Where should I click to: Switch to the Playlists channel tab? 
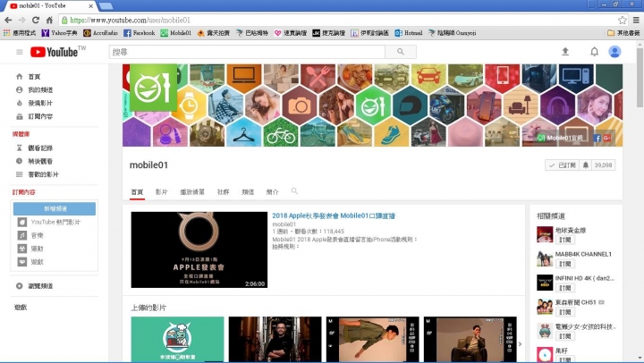point(192,191)
